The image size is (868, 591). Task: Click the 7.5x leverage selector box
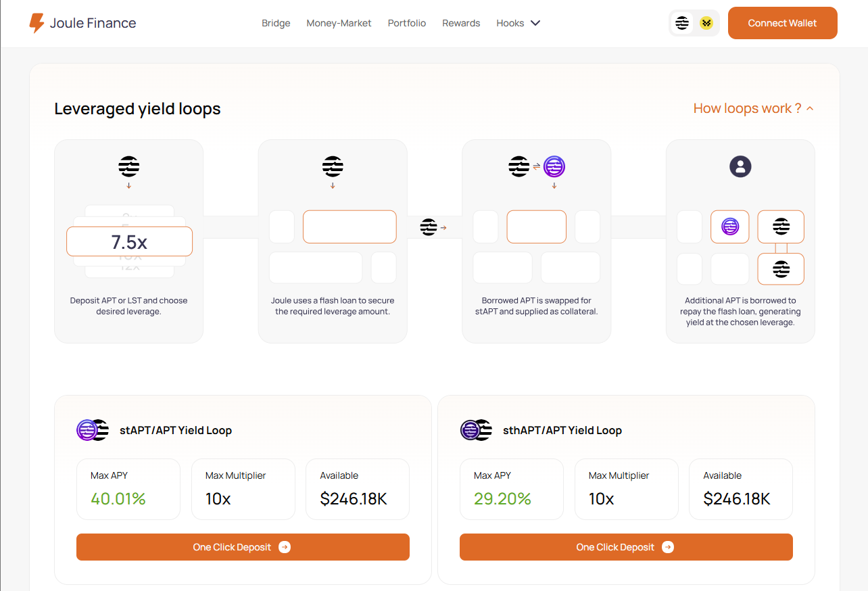[x=129, y=241]
